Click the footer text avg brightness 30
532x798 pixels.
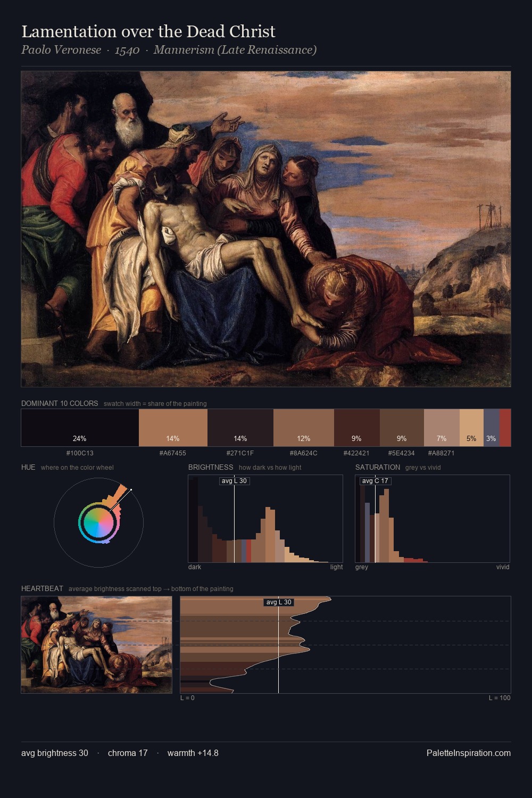point(55,753)
